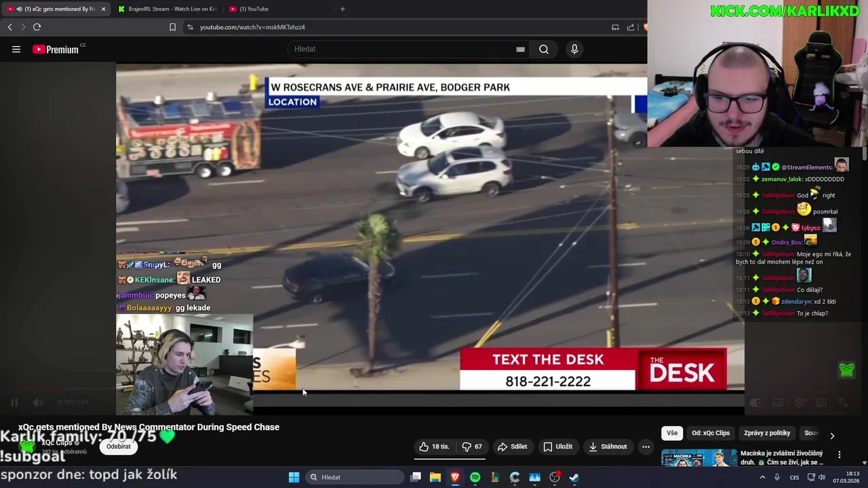Click the YouTube search magnifier button
Screen dimensions: 868x488
coord(544,49)
